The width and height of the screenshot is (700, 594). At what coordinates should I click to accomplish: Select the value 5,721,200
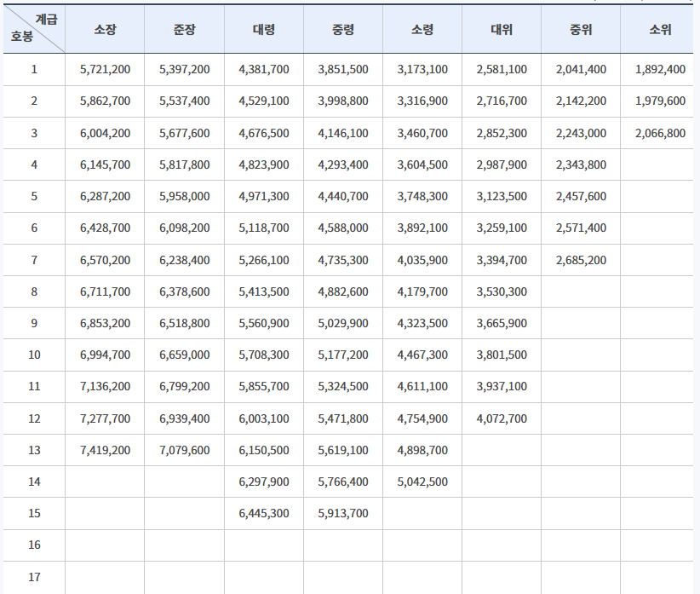[106, 69]
